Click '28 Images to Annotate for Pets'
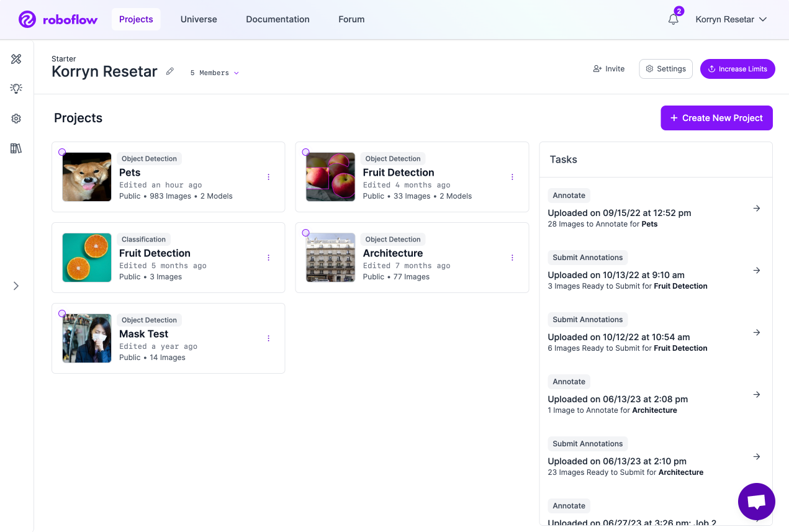 603,224
